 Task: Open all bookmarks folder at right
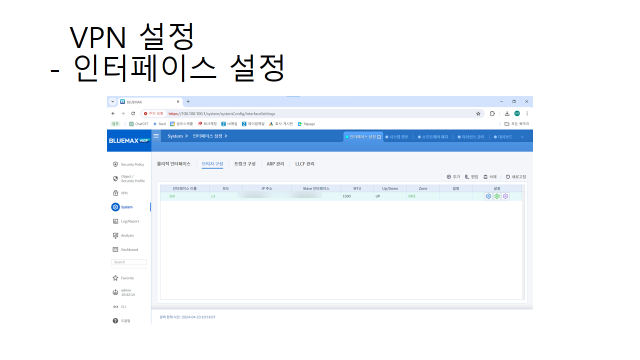point(517,124)
